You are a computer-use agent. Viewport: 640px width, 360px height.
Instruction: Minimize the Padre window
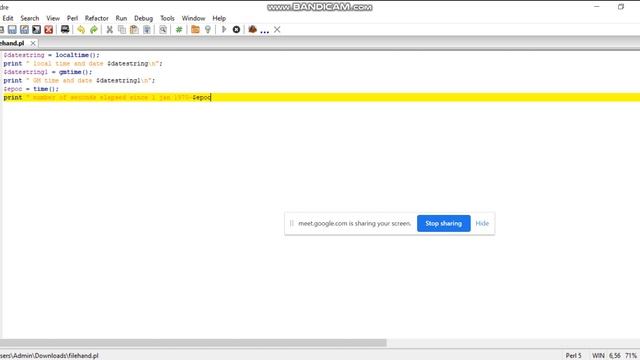[597, 7]
